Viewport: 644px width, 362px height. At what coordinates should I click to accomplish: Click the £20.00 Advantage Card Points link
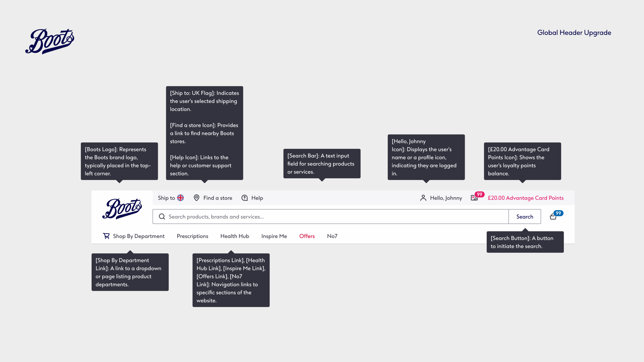[x=526, y=198]
